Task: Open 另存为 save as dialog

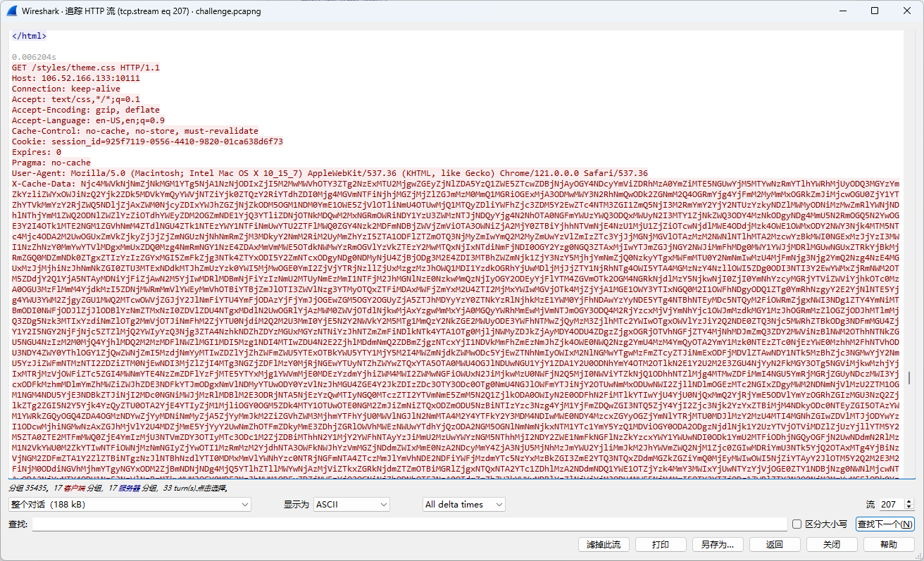Action: [x=717, y=544]
